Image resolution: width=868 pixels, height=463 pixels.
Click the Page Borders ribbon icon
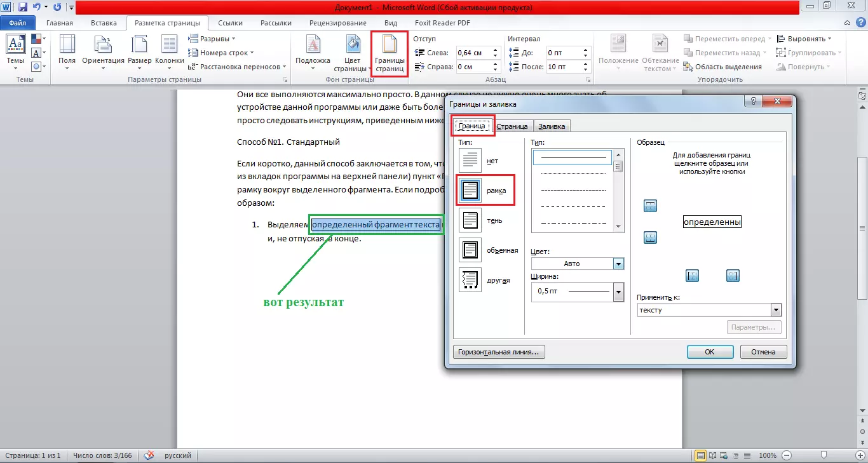point(389,55)
